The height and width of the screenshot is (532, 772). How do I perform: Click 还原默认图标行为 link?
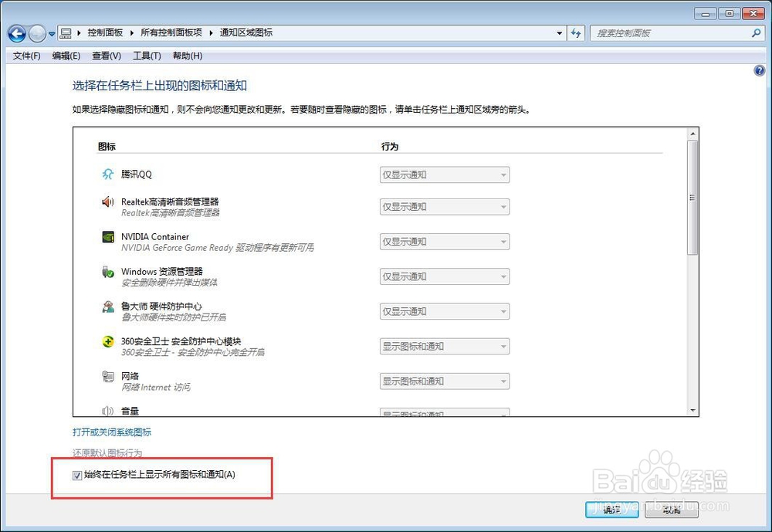107,452
